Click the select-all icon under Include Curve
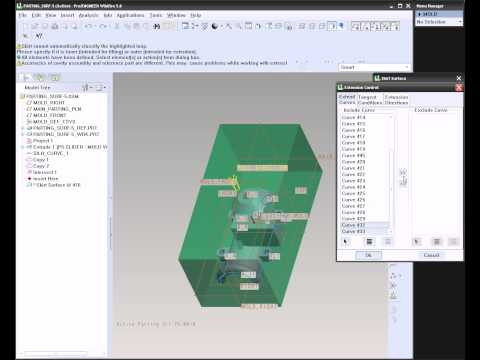Viewport: 480px width, 360px height. tap(369, 241)
